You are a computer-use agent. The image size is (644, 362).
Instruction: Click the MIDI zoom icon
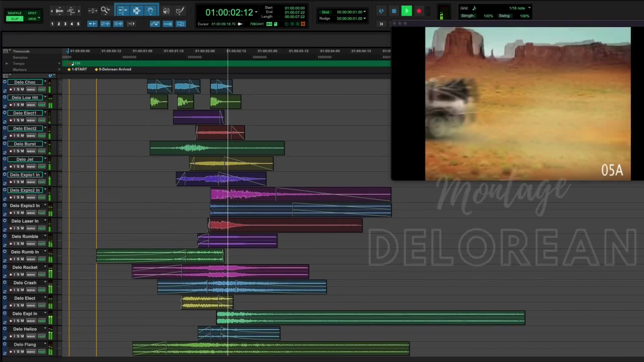coord(71,11)
